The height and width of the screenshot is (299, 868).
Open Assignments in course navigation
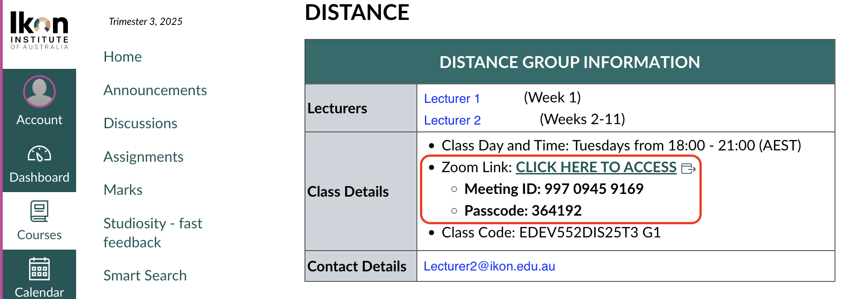coord(143,157)
